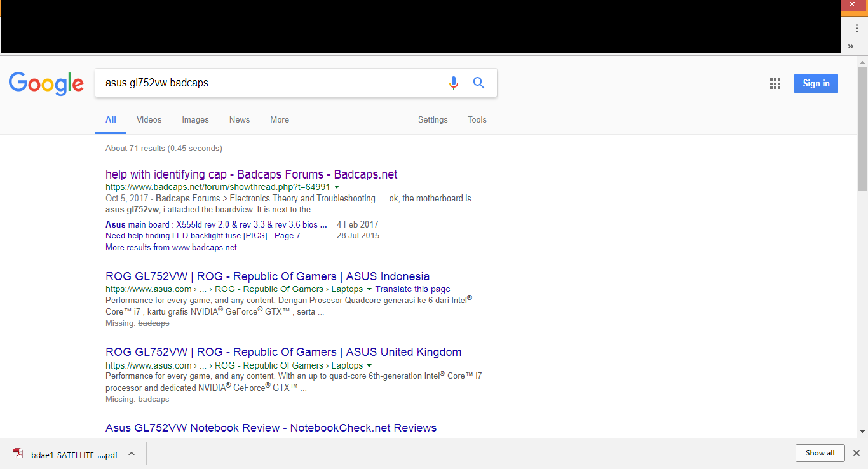Click the Google logo

pos(46,83)
